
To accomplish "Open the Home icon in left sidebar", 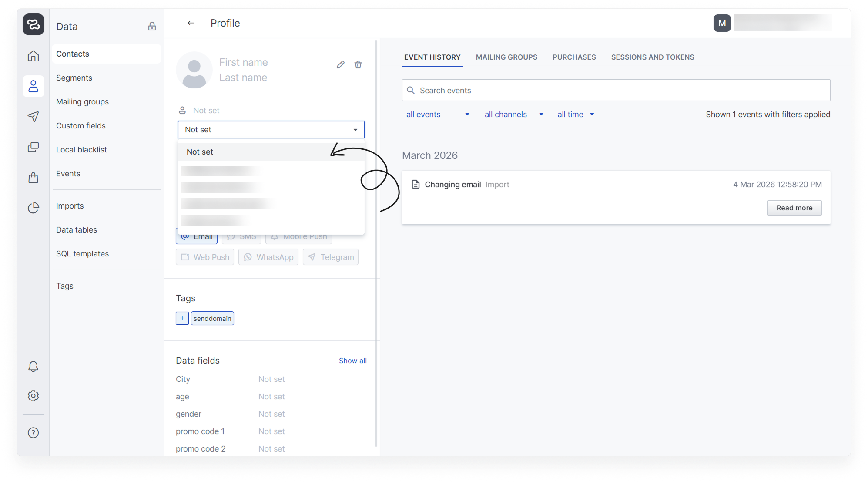I will tap(34, 56).
